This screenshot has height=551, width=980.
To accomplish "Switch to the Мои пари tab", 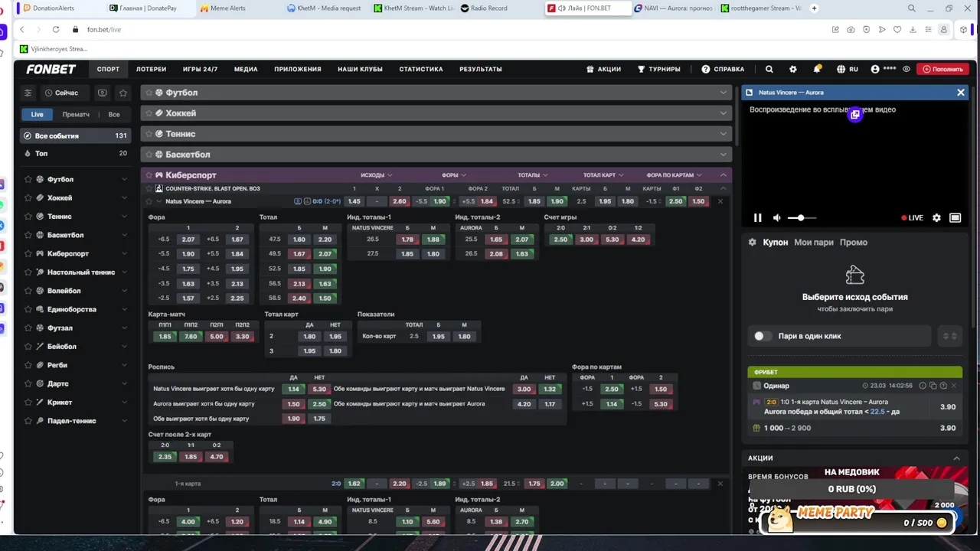I will 814,243.
